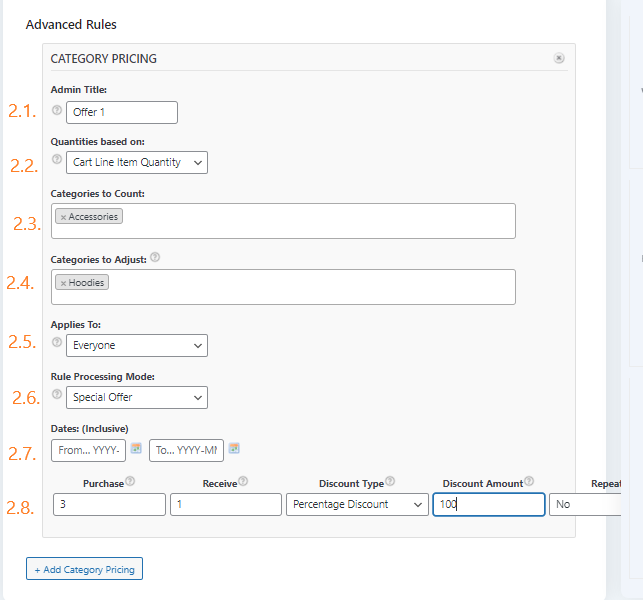This screenshot has width=643, height=600.
Task: Open the From date calendar picker icon
Action: coord(136,448)
